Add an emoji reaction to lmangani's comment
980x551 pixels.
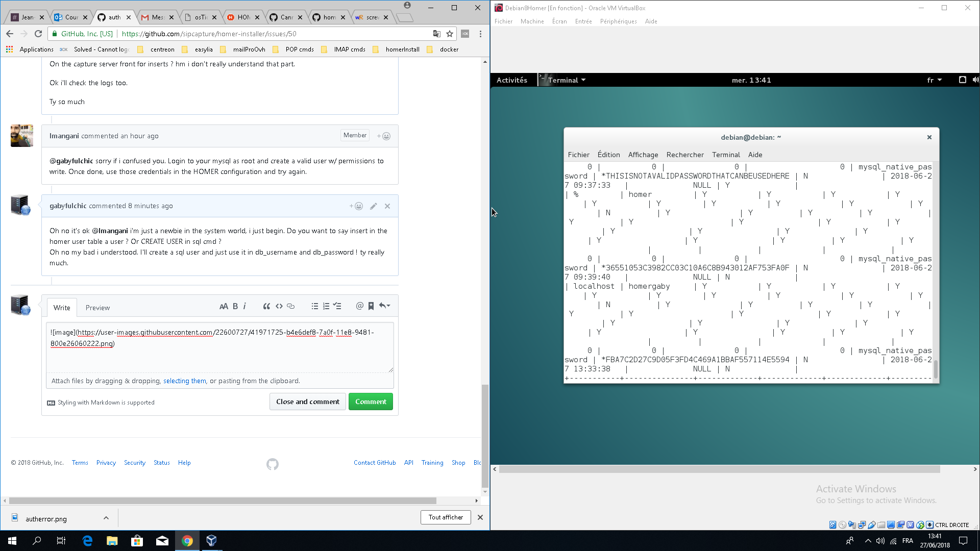click(383, 136)
